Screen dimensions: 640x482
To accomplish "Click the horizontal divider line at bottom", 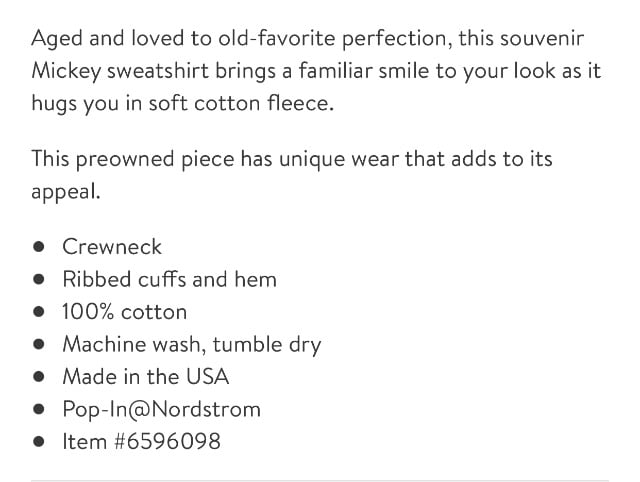I will [x=320, y=481].
